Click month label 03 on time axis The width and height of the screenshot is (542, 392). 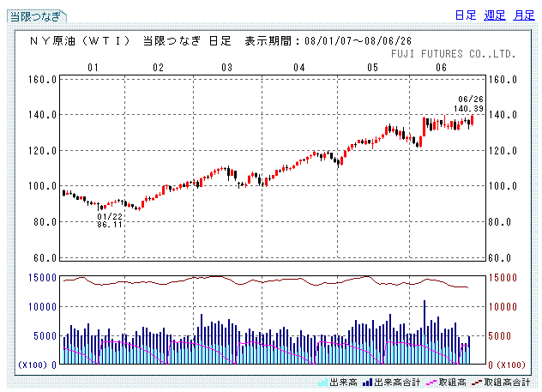[x=227, y=67]
